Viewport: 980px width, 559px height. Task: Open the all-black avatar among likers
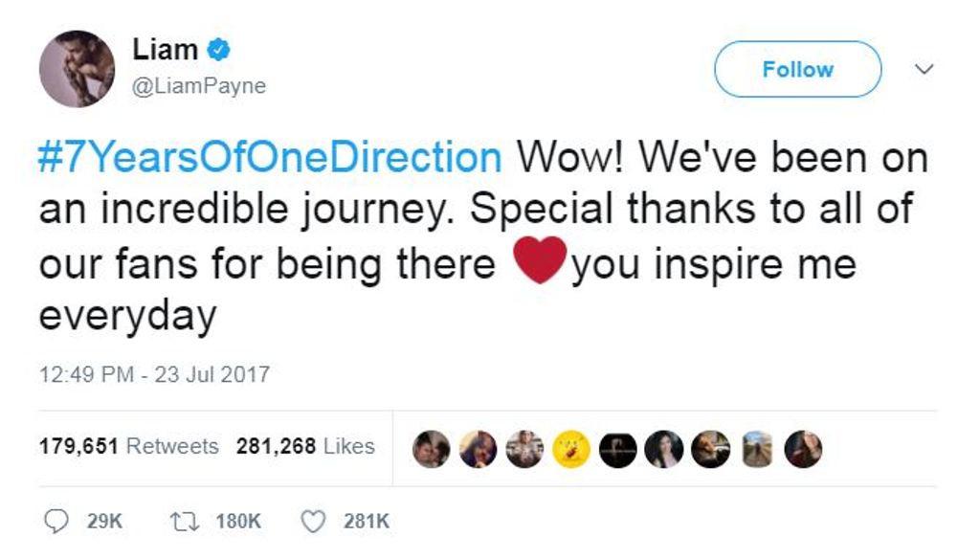pyautogui.click(x=617, y=448)
